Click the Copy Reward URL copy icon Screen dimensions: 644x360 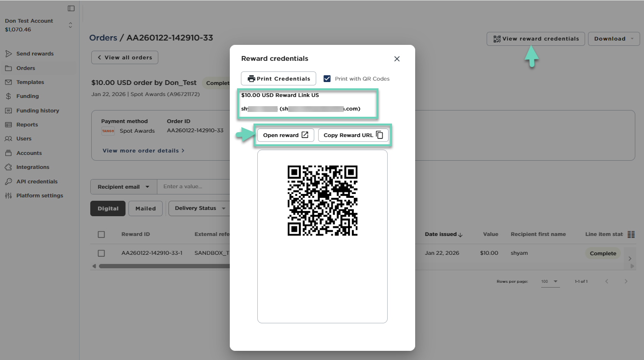[379, 135]
